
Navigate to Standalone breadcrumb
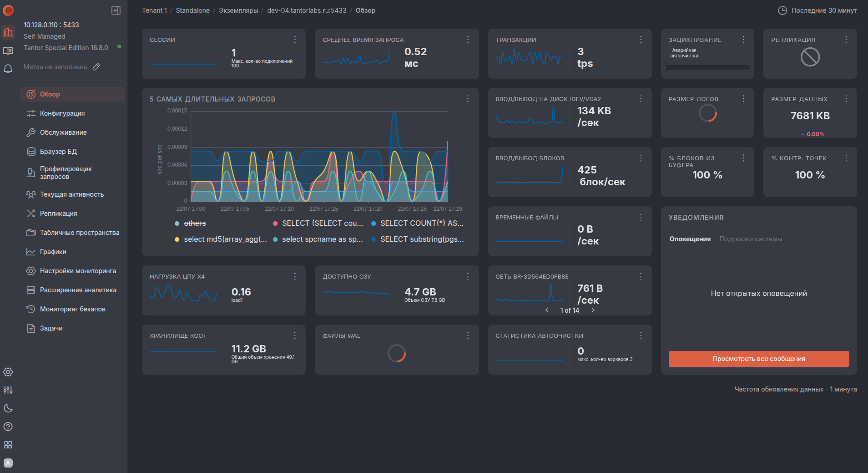pyautogui.click(x=193, y=10)
